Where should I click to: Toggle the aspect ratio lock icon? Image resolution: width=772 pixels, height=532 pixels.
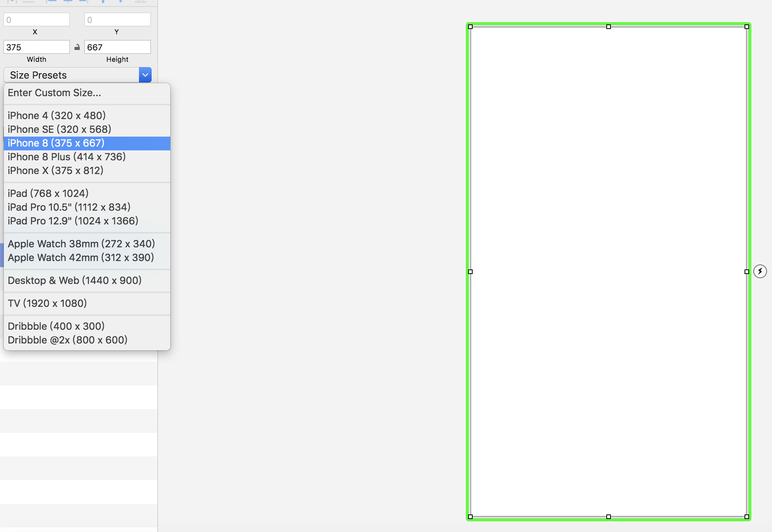(x=77, y=47)
